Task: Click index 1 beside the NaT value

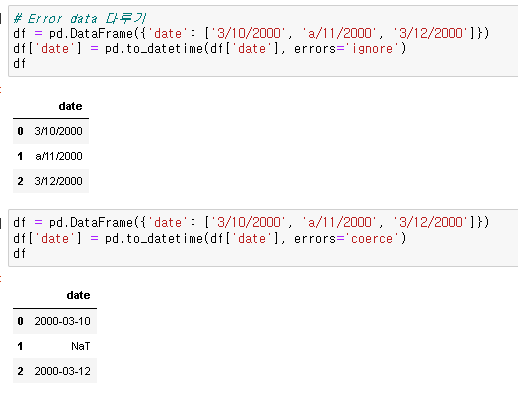Action: (x=20, y=346)
